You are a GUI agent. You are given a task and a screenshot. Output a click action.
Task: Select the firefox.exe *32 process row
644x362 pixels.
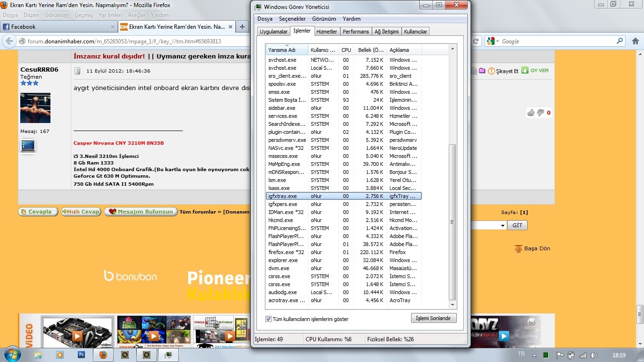coord(344,252)
